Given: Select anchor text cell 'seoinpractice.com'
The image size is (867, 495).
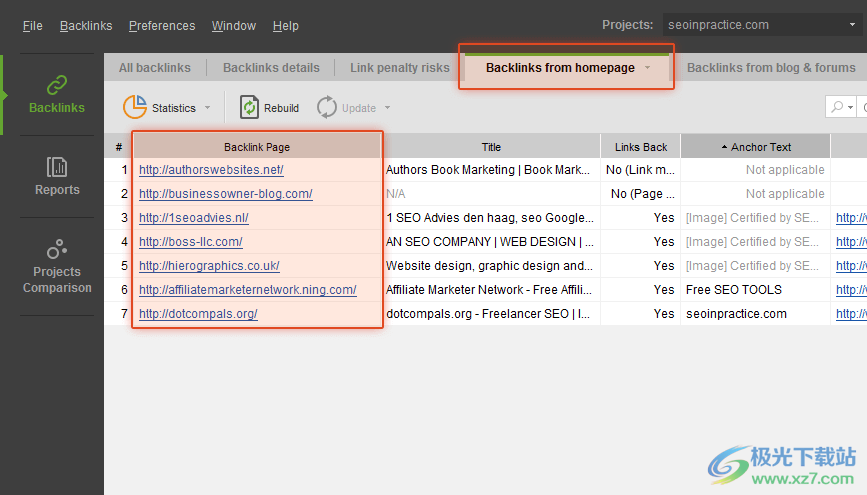Looking at the screenshot, I should coord(756,314).
